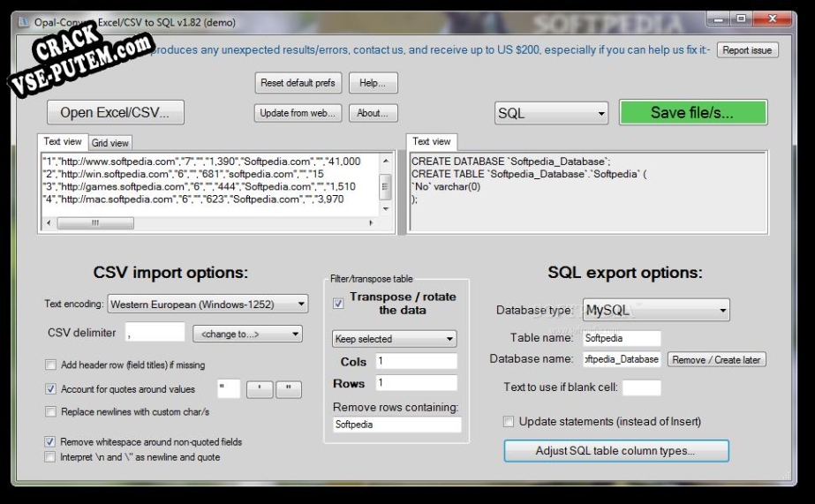Click Adjust SQL table column types...
Screen dimensions: 815x504
pyautogui.click(x=616, y=451)
